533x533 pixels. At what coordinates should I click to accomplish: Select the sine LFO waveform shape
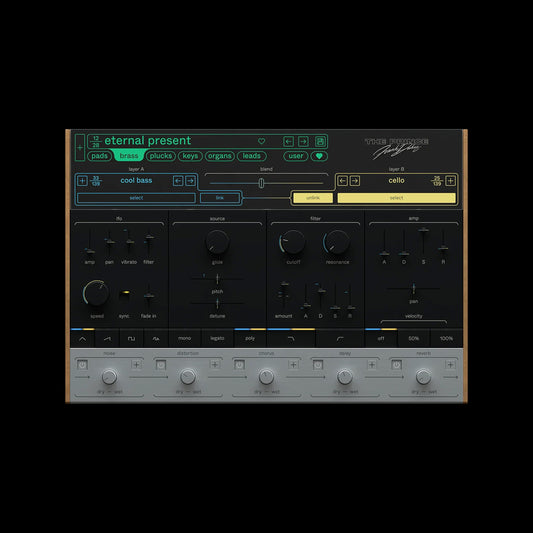click(x=83, y=339)
